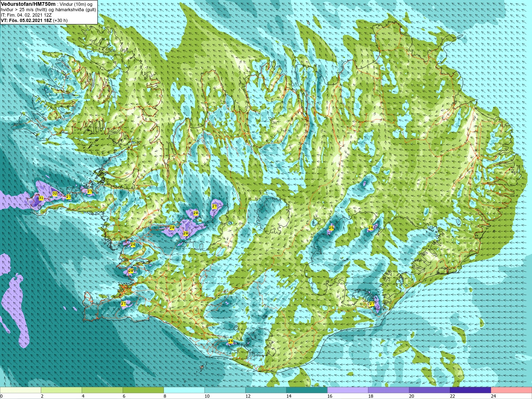Click the legend scale label 10

click(x=207, y=396)
